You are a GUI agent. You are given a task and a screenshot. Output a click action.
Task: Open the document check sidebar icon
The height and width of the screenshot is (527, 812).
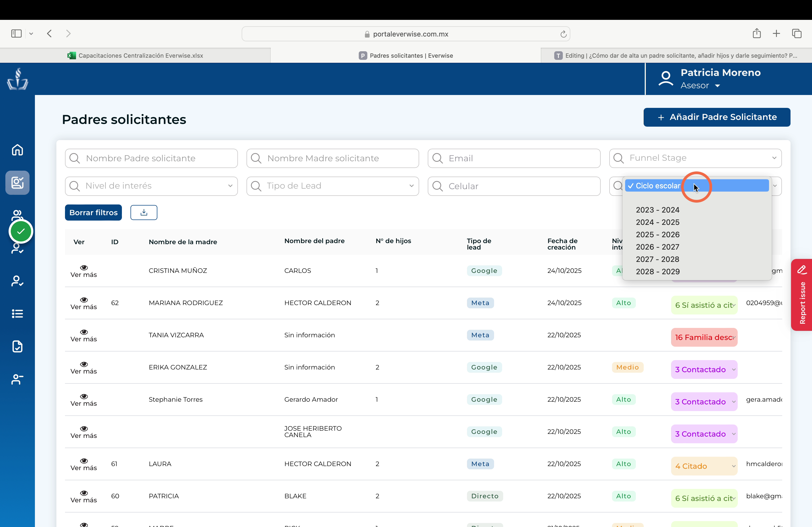click(17, 346)
